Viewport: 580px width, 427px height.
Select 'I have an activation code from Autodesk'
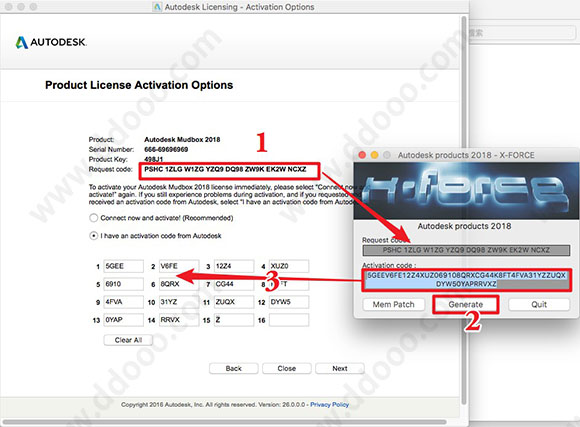94,236
